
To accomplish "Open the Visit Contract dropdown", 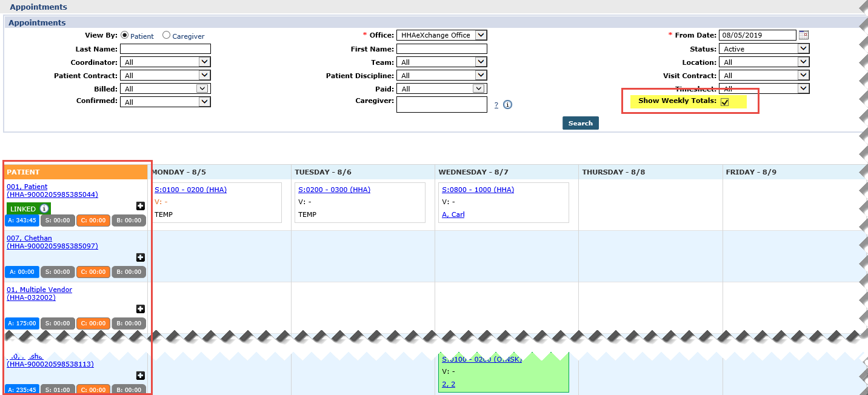I will click(764, 75).
